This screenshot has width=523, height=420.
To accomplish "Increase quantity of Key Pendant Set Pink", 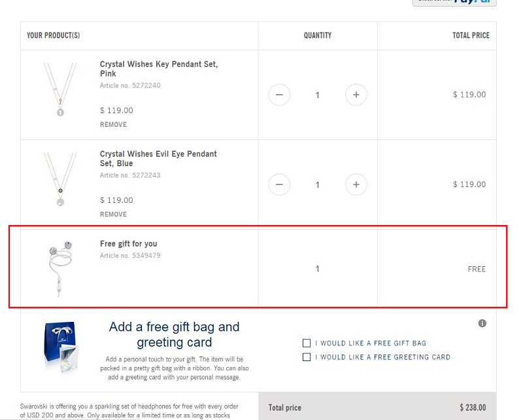I will click(356, 95).
